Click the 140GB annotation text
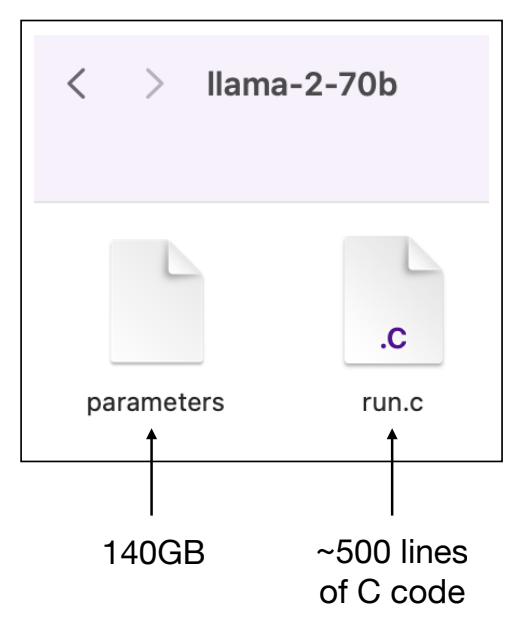 tap(154, 553)
